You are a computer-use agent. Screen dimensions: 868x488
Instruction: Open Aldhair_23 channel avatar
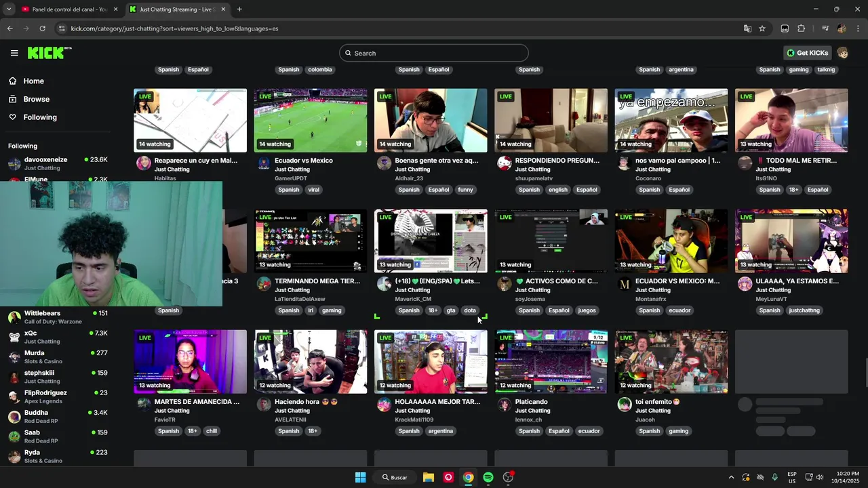pyautogui.click(x=384, y=163)
